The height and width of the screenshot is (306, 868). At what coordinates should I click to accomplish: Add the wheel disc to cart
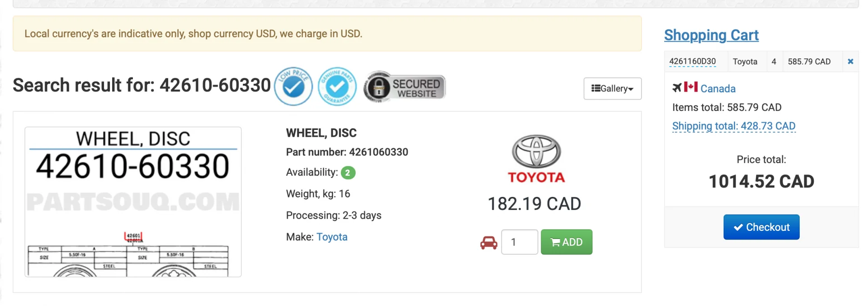tap(566, 242)
